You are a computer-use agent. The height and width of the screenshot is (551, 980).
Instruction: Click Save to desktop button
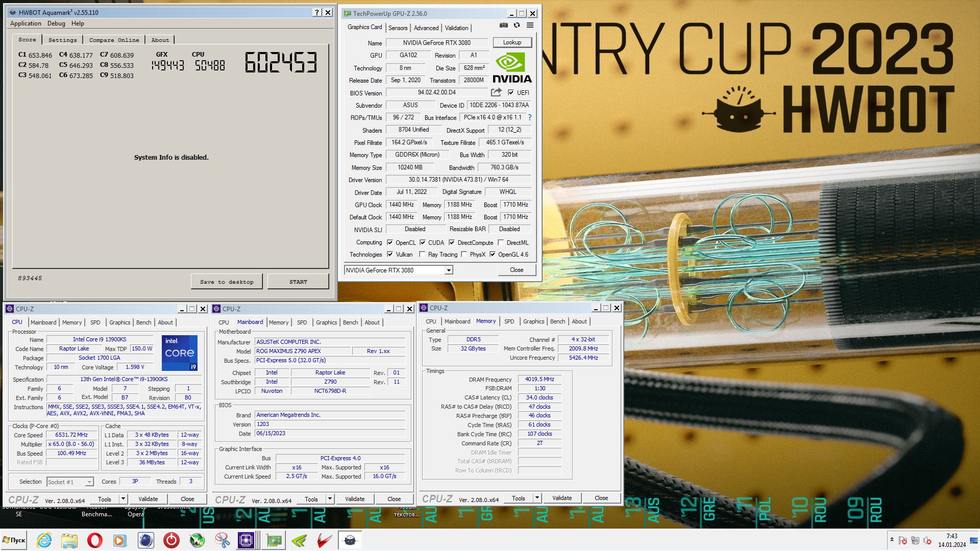click(227, 282)
